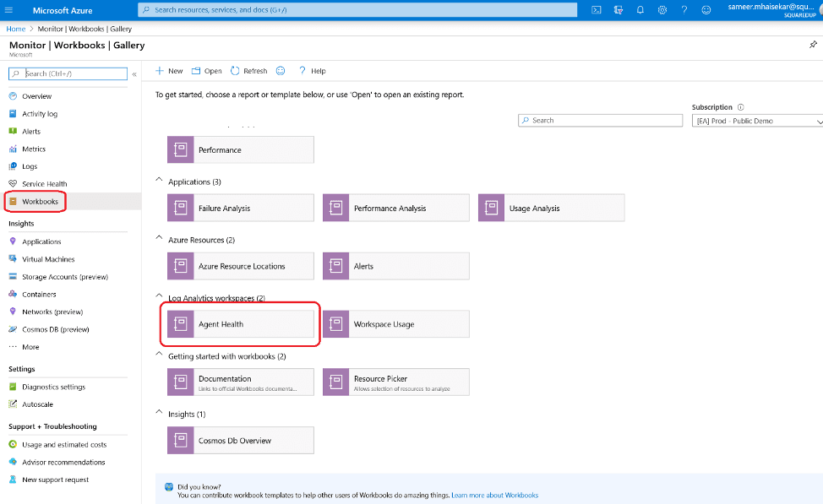Image resolution: width=823 pixels, height=504 pixels.
Task: Open the Subscription dropdown
Action: pyautogui.click(x=758, y=121)
